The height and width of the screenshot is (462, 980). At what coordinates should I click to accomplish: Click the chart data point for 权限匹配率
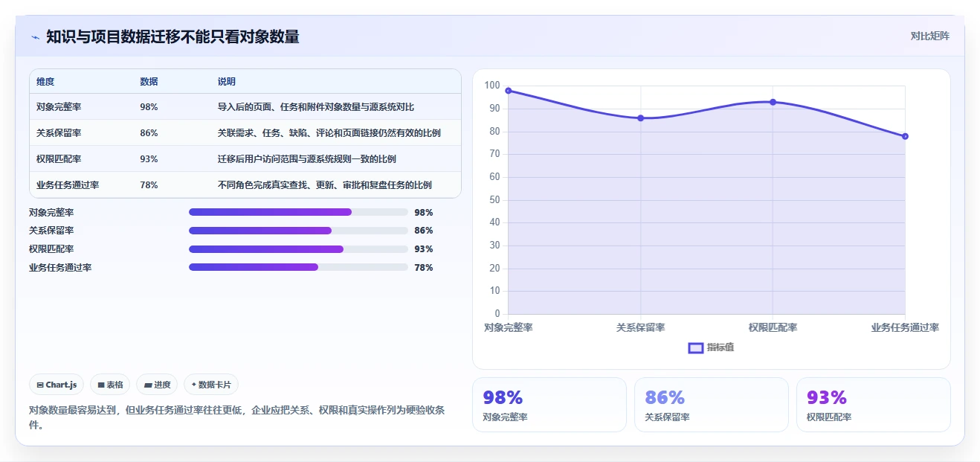tap(773, 102)
